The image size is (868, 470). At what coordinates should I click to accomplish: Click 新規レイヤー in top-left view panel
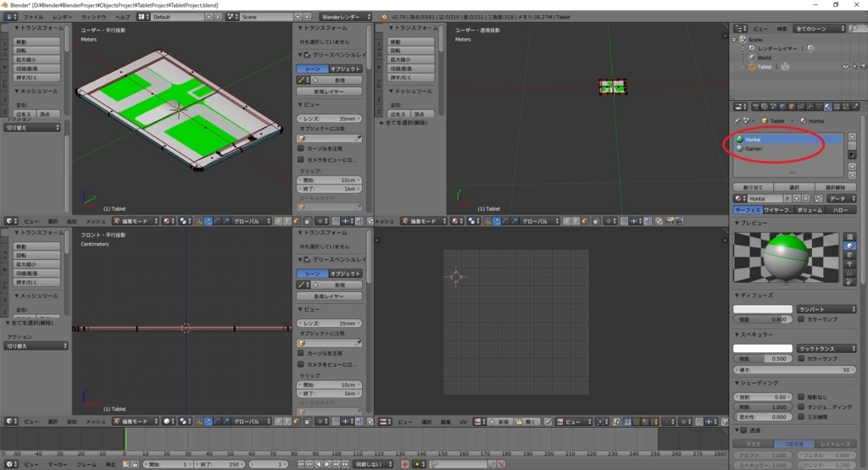(329, 91)
